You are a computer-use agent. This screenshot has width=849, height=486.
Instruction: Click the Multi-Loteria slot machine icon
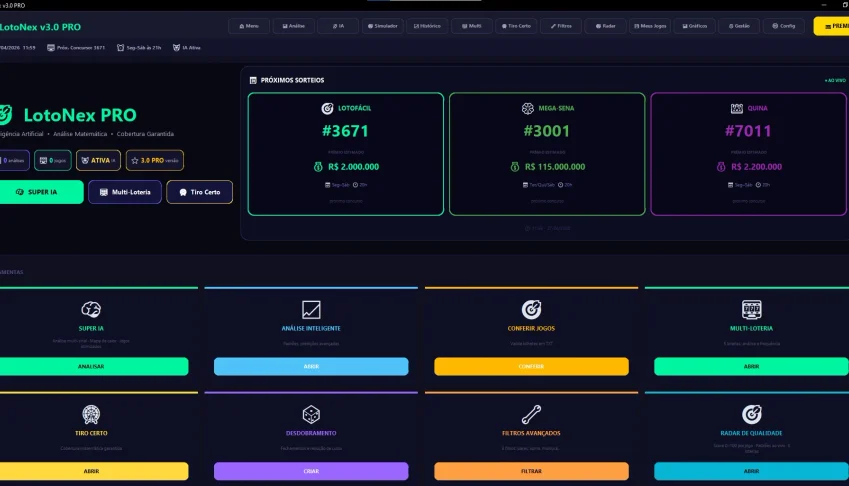pyautogui.click(x=752, y=310)
